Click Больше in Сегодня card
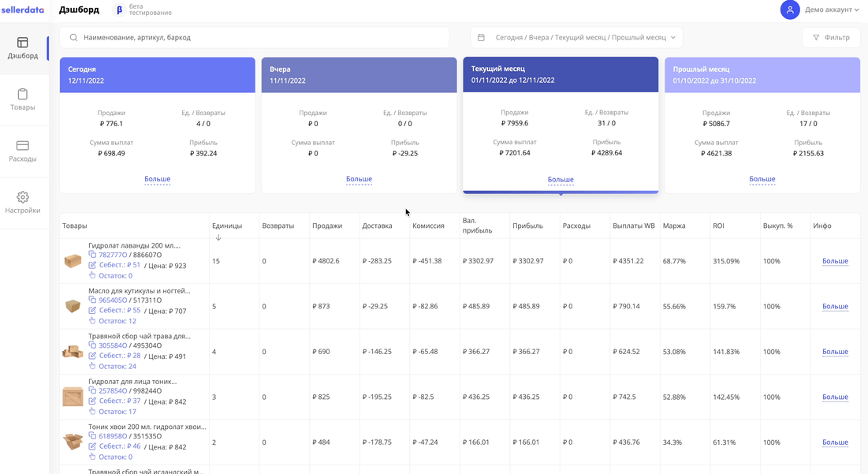 pyautogui.click(x=157, y=179)
